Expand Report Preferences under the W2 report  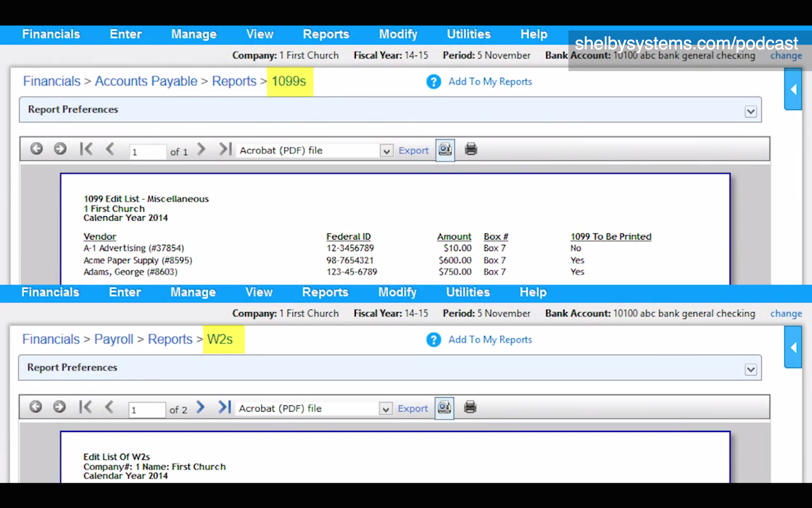click(751, 369)
